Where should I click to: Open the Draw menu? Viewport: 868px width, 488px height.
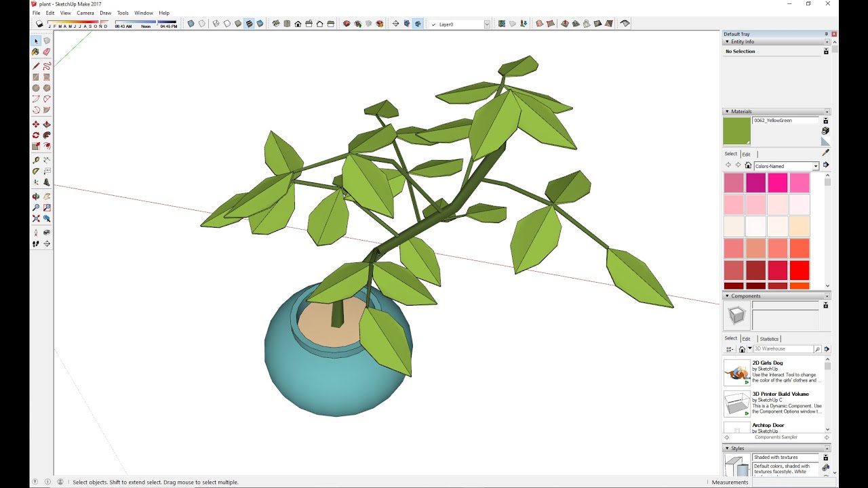pyautogui.click(x=105, y=13)
